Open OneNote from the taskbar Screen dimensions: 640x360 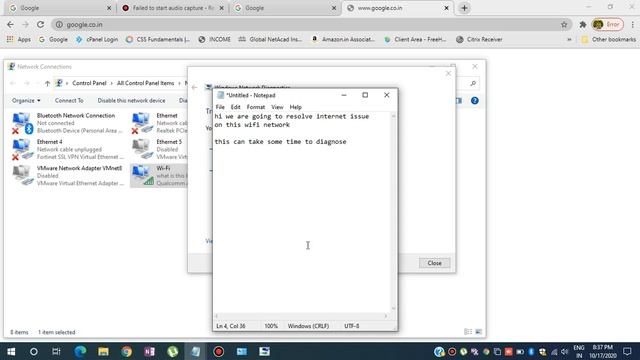[149, 351]
